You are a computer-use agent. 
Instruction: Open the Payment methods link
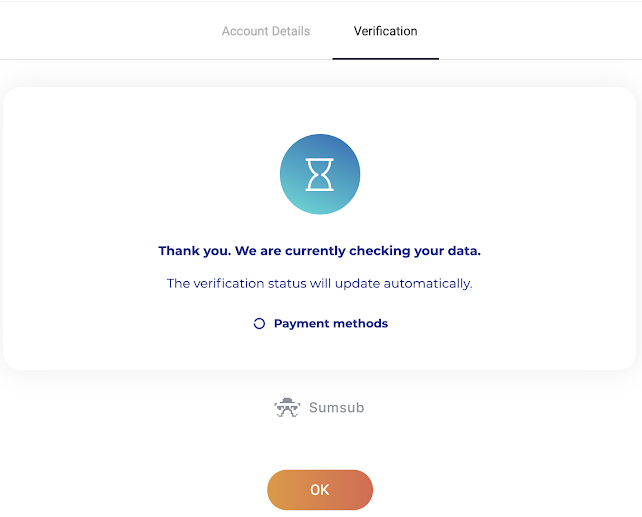pyautogui.click(x=330, y=324)
